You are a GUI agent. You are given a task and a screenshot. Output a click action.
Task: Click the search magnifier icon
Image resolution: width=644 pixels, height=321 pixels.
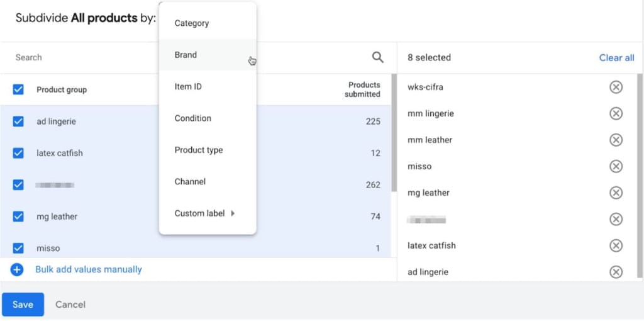click(377, 57)
